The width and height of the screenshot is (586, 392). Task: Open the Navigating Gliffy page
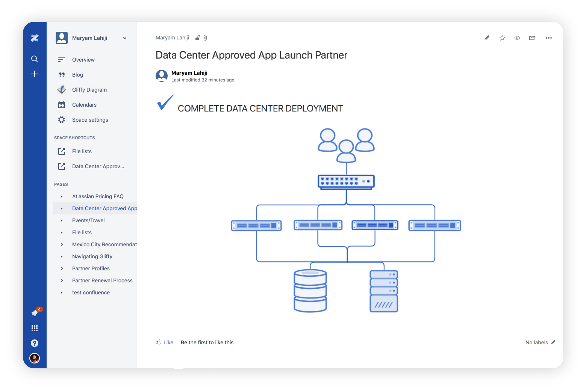point(92,256)
